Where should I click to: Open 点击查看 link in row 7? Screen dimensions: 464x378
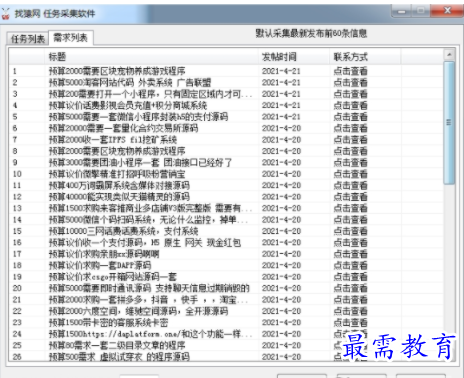click(350, 139)
